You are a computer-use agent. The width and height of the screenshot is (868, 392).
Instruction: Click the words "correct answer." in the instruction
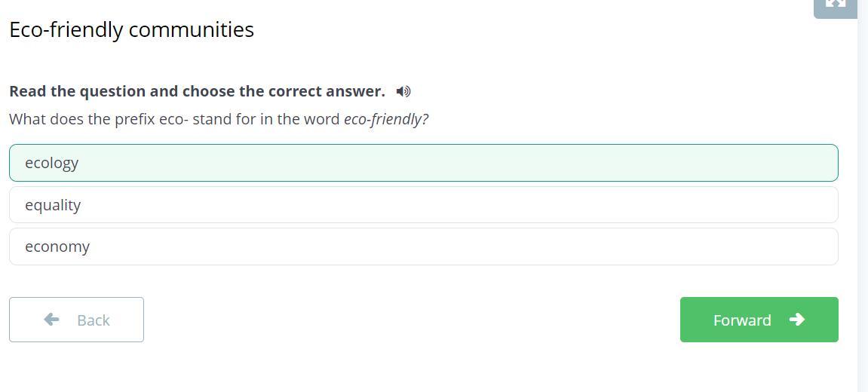pyautogui.click(x=327, y=91)
